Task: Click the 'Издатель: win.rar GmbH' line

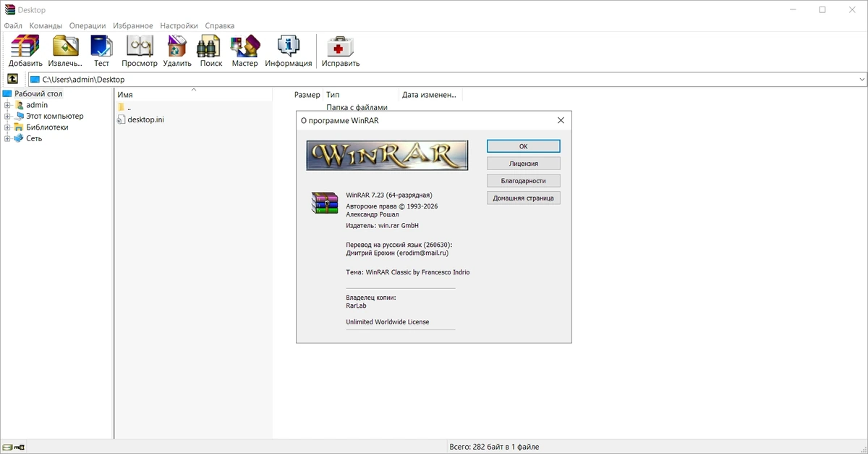Action: (383, 226)
